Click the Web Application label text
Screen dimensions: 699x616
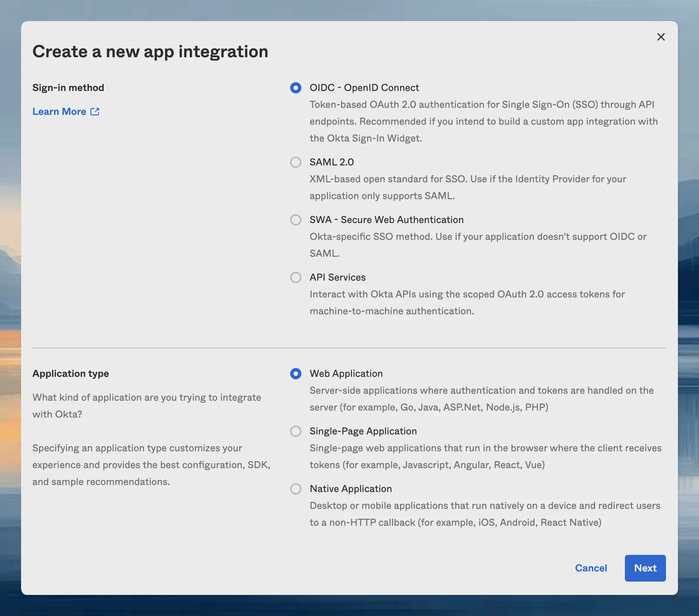[x=346, y=374]
